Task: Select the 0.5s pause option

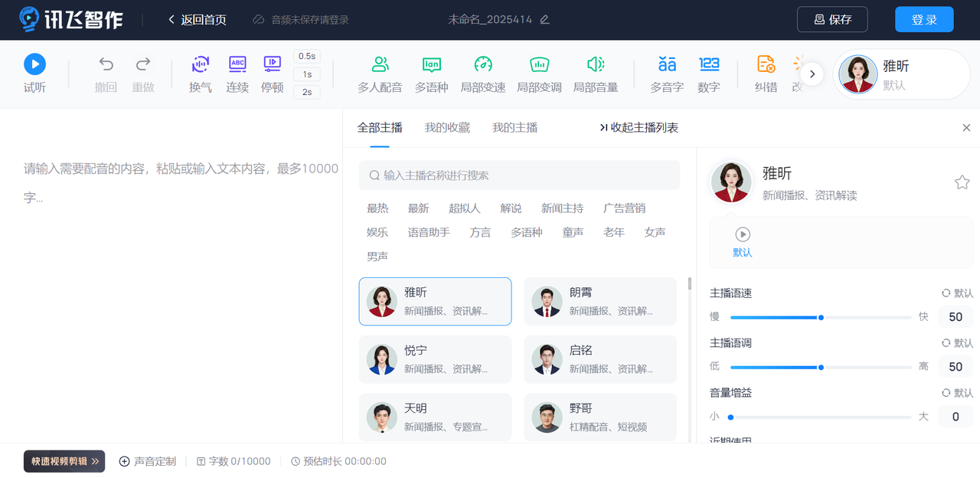Action: 305,56
